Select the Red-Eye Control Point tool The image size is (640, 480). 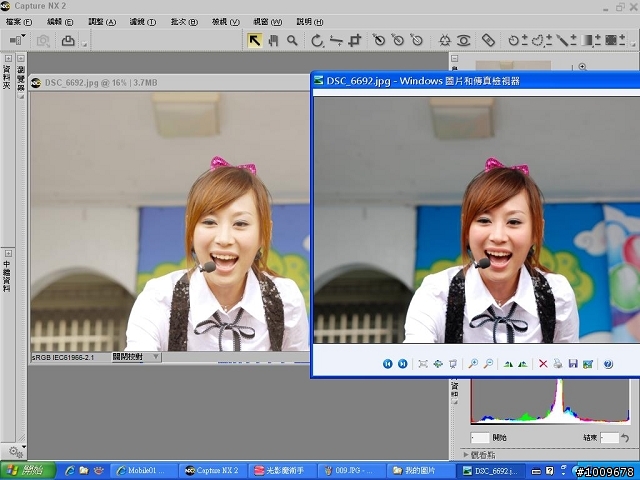coord(464,40)
